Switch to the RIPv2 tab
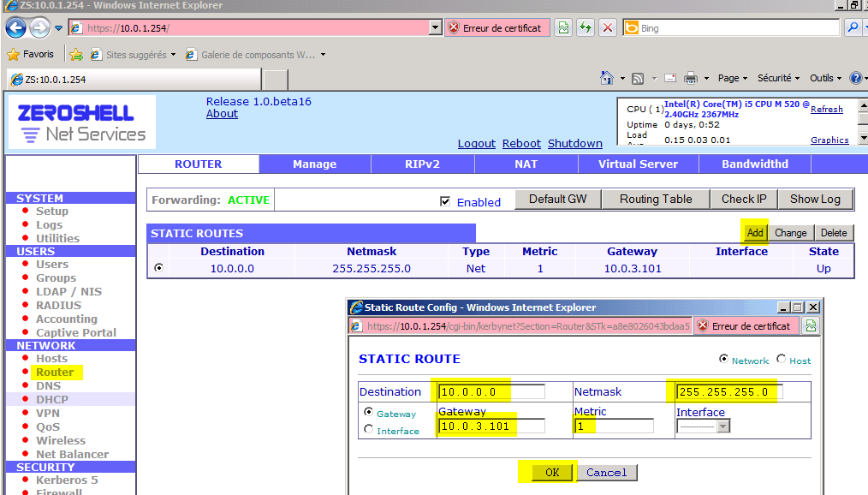The image size is (868, 495). pos(422,164)
